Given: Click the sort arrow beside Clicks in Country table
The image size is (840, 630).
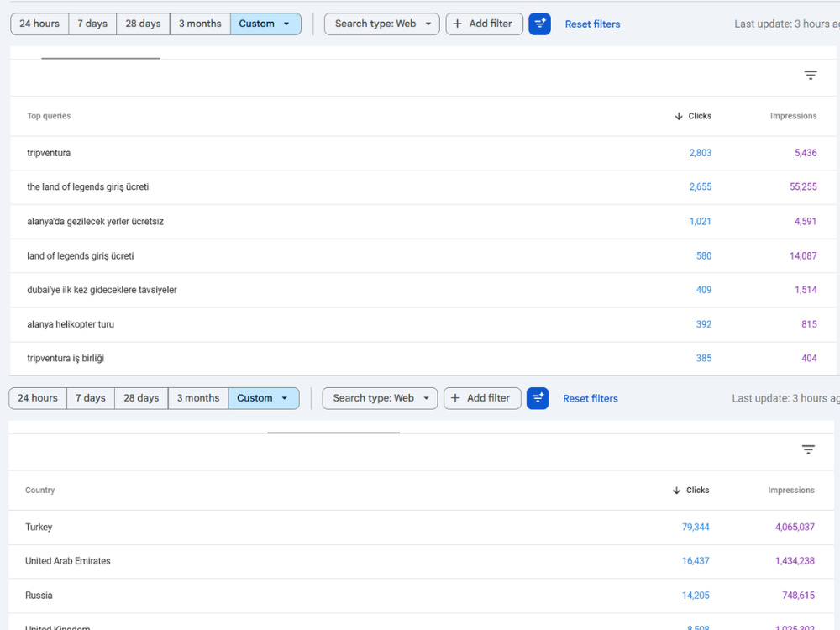Looking at the screenshot, I should click(x=676, y=491).
